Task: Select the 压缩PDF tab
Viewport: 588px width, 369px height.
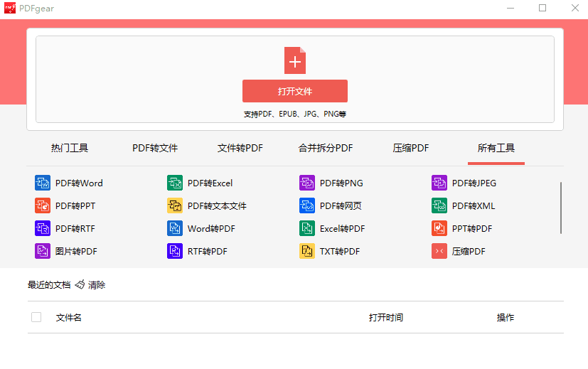Action: tap(411, 149)
